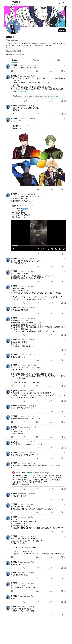The height and width of the screenshot is (644, 72).
Task: Play the embedded video
Action: pyautogui.click(x=13, y=249)
